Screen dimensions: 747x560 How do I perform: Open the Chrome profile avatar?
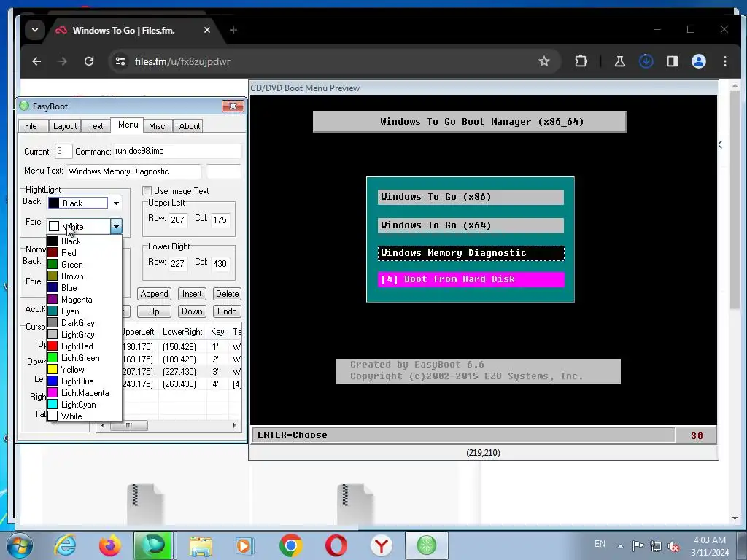[698, 61]
